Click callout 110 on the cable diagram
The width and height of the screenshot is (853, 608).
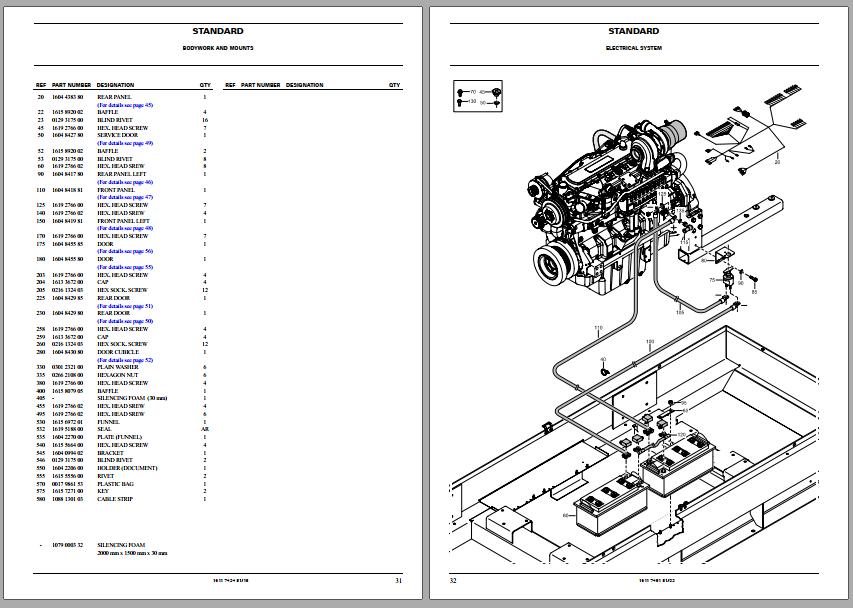(x=598, y=328)
